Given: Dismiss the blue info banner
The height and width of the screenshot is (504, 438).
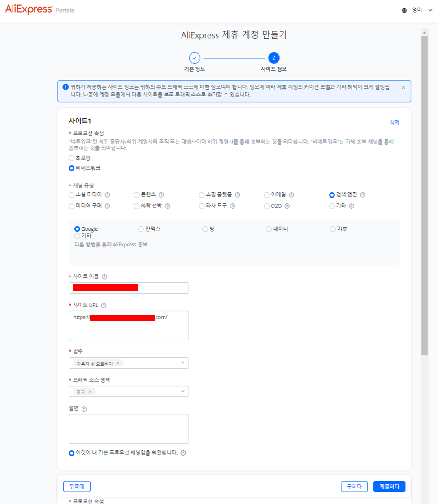Looking at the screenshot, I should coord(403,87).
